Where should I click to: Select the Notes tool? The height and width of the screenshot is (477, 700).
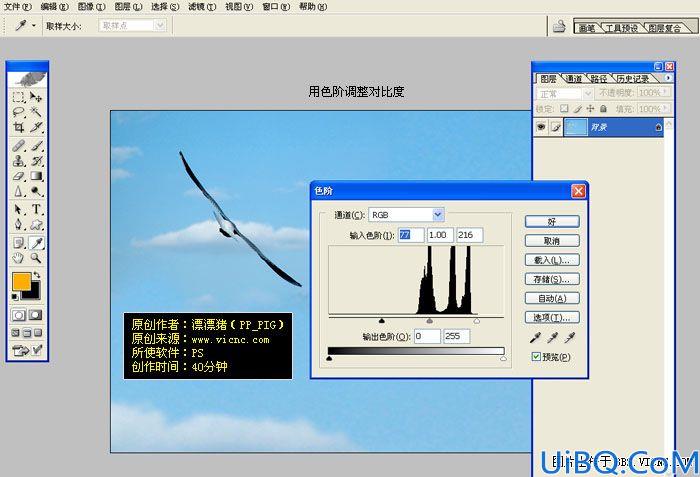[18, 243]
